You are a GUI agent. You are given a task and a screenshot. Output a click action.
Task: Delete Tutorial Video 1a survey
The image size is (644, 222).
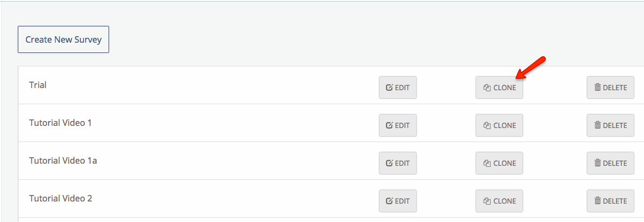pyautogui.click(x=611, y=163)
